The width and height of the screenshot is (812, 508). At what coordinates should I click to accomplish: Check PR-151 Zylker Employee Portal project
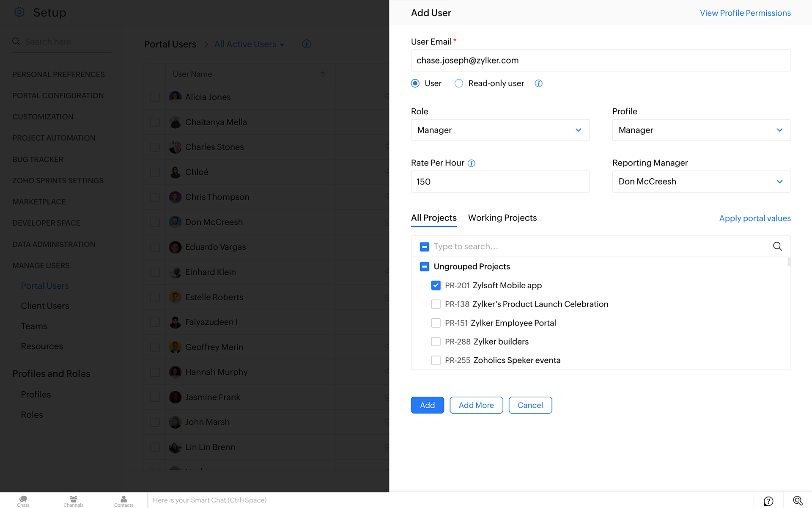tap(436, 323)
